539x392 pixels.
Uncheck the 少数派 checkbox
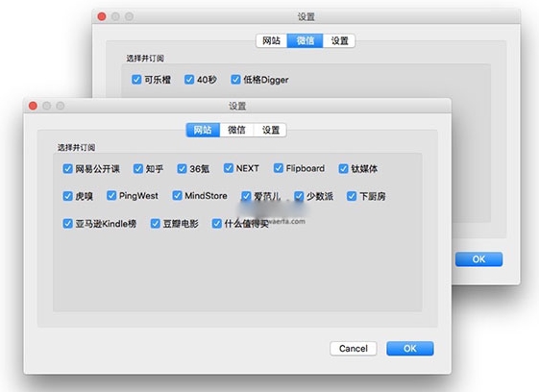coord(299,196)
